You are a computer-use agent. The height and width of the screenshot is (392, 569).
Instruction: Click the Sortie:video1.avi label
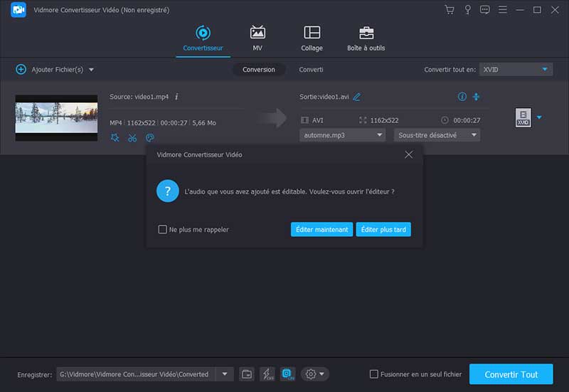coord(324,97)
